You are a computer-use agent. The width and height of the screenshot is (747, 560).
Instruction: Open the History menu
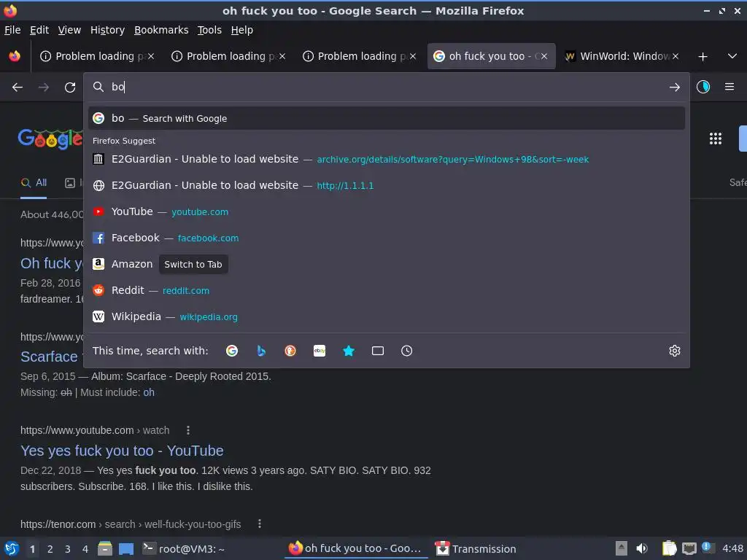point(107,30)
